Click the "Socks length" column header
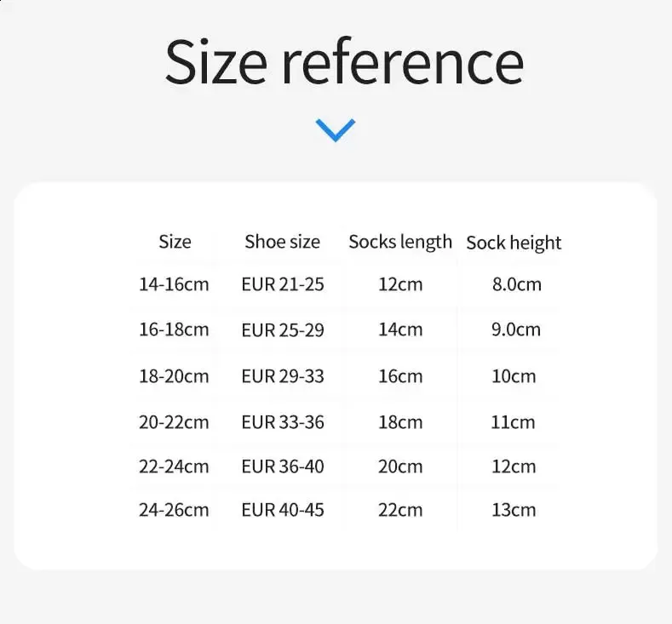The image size is (672, 624). coord(400,242)
